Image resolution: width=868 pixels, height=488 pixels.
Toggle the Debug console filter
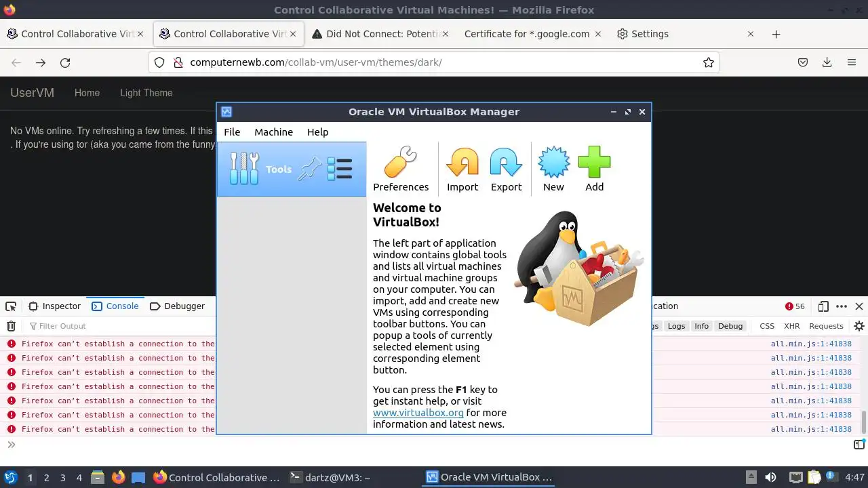[x=730, y=326]
